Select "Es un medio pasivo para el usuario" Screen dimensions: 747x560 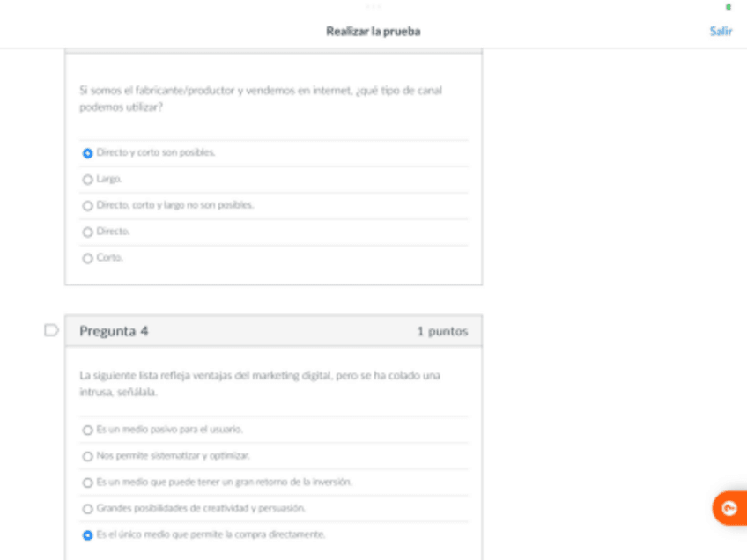[88, 431]
